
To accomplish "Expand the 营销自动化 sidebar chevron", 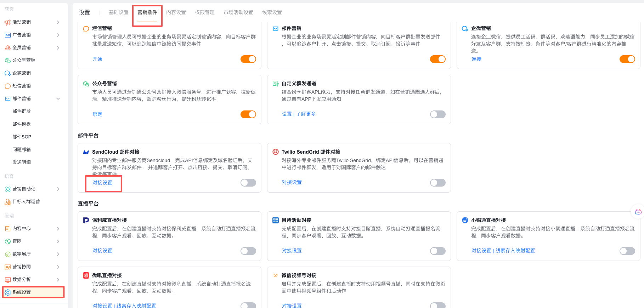I will coord(58,189).
